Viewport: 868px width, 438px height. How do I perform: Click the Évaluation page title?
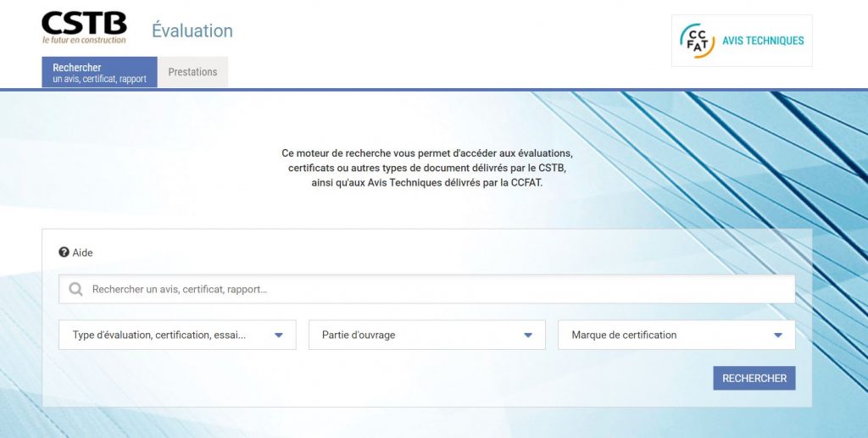tap(192, 30)
